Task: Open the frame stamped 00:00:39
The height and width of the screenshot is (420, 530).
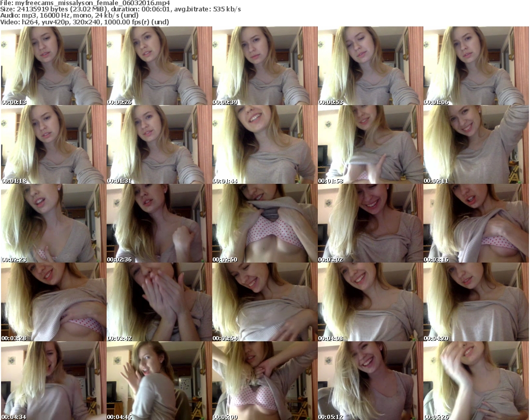Action: click(x=264, y=66)
